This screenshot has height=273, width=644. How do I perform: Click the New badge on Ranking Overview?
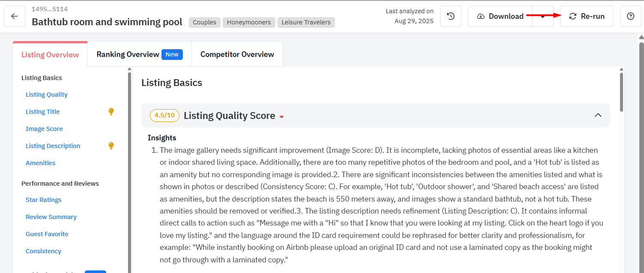pos(172,54)
